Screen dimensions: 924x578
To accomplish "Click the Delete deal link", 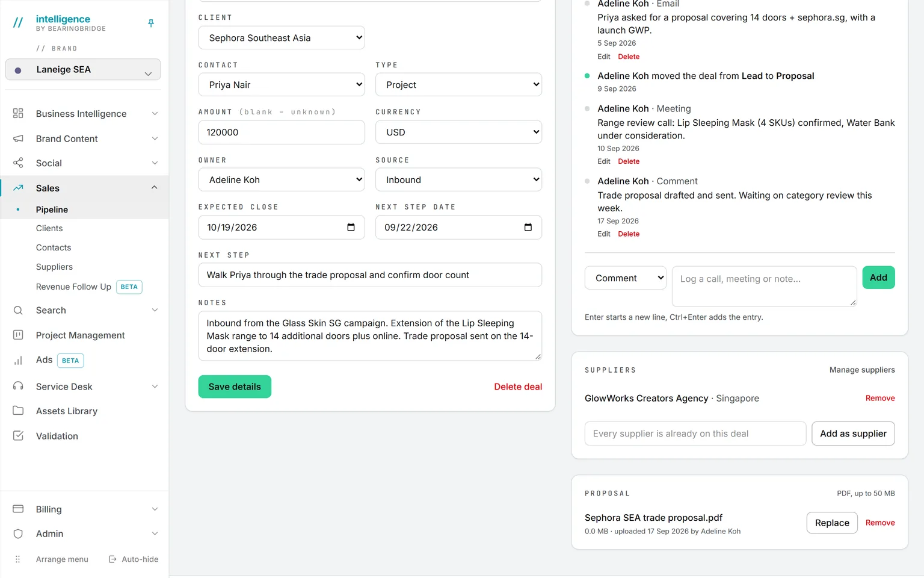I will pyautogui.click(x=518, y=387).
